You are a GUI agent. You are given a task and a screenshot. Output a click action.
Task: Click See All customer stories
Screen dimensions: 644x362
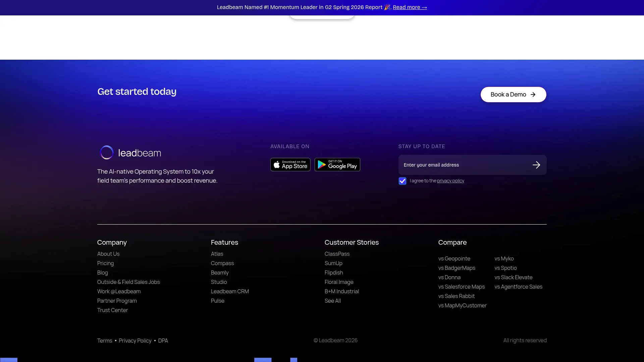point(333,301)
